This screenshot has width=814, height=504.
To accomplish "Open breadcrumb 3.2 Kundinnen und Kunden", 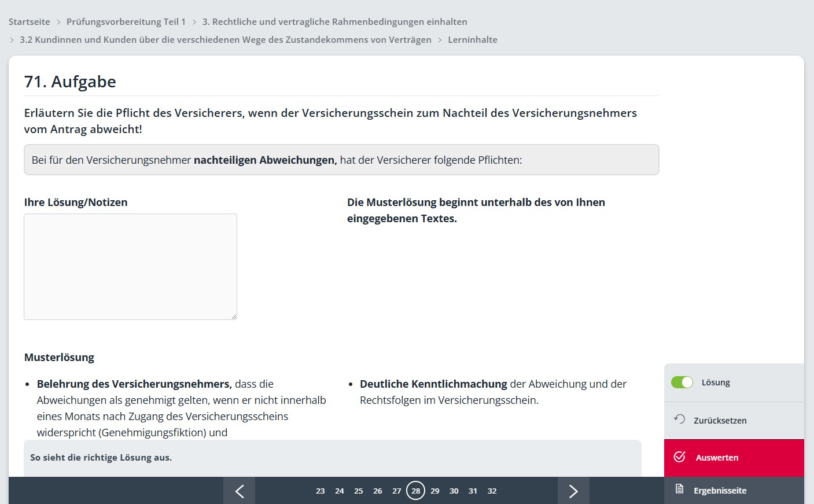I will pyautogui.click(x=226, y=39).
